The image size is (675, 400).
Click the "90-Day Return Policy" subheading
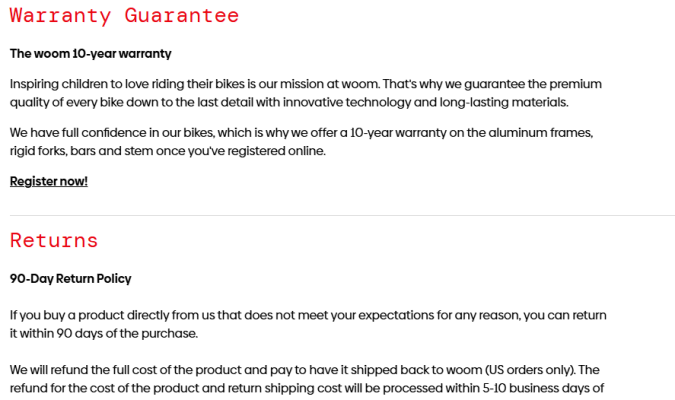[71, 279]
